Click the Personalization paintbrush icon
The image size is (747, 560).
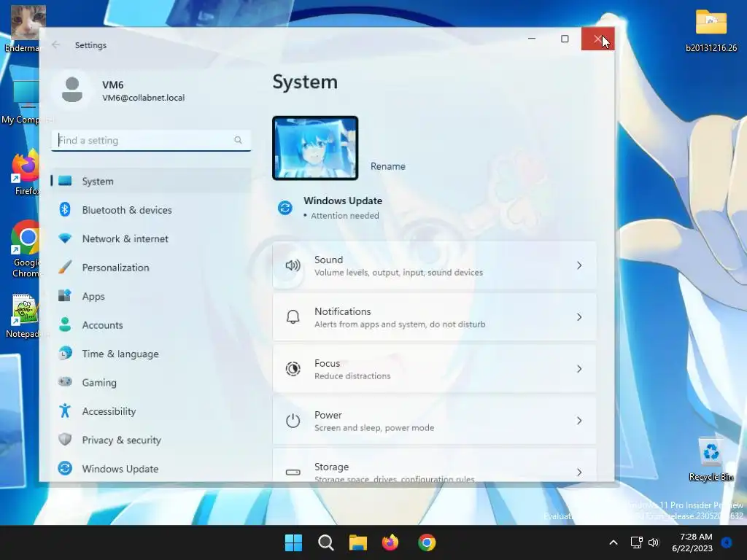pos(65,267)
